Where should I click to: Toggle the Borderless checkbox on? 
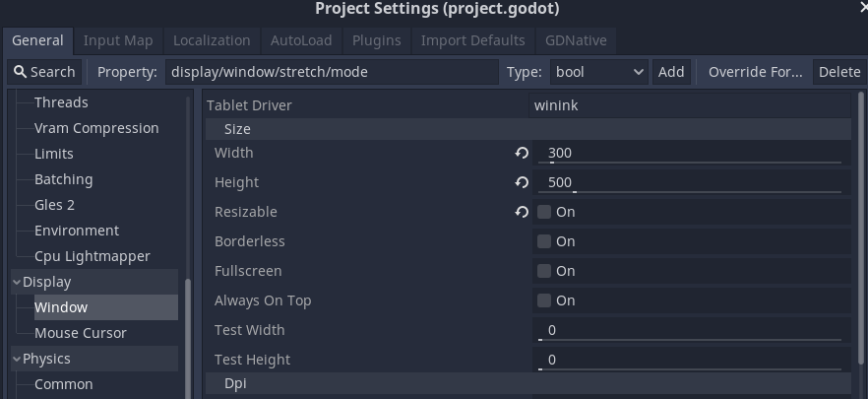[544, 241]
